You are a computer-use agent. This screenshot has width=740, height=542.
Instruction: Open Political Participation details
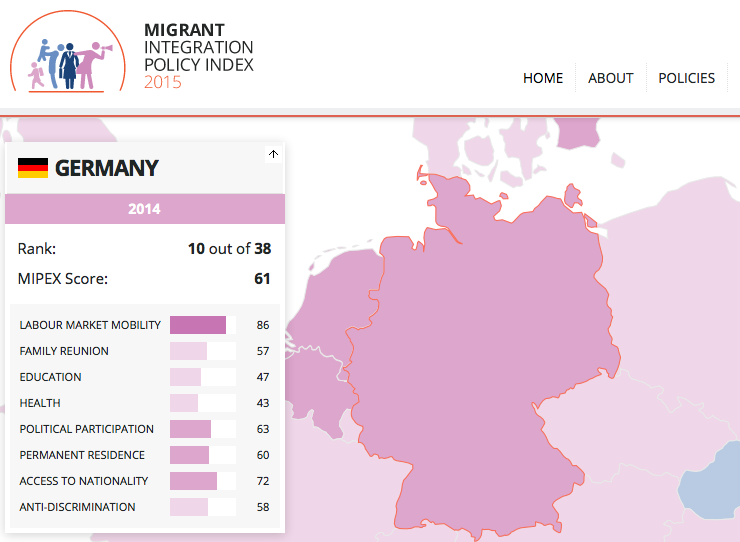pyautogui.click(x=87, y=429)
